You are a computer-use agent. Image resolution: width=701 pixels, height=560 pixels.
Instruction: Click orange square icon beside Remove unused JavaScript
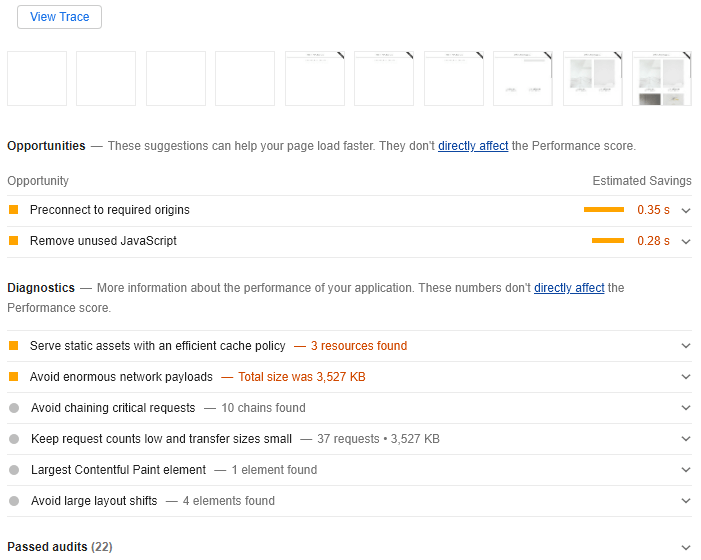(x=14, y=241)
